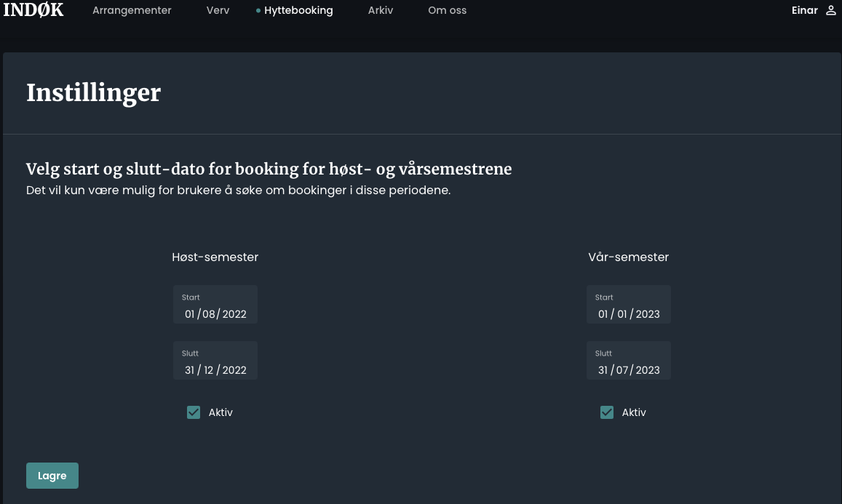
Task: Click the INDØK logo
Action: (x=33, y=10)
